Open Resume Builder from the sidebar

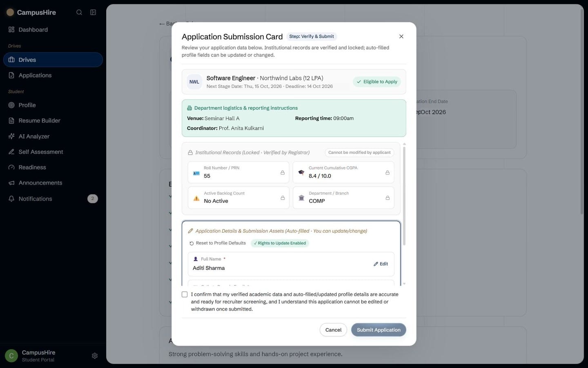click(53, 121)
